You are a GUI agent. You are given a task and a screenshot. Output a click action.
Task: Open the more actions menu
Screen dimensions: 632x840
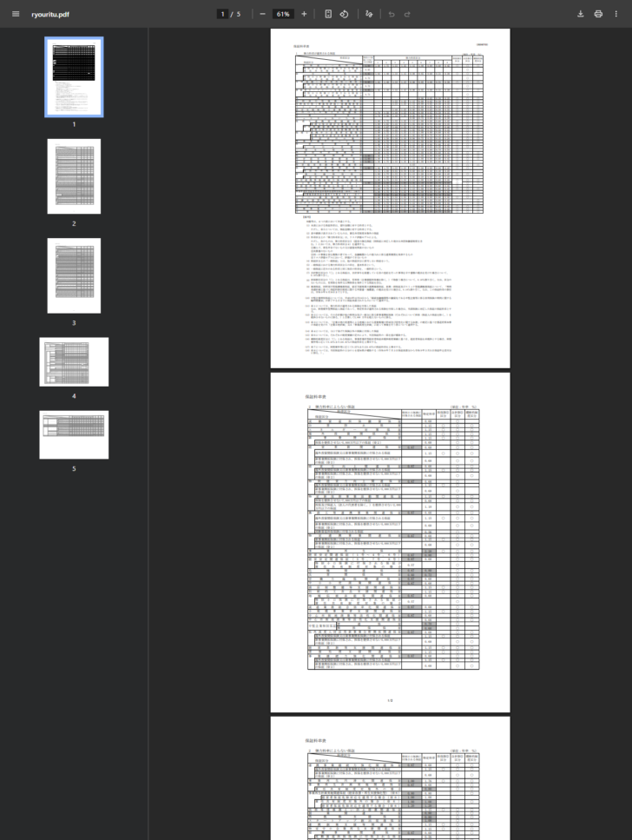click(x=616, y=14)
